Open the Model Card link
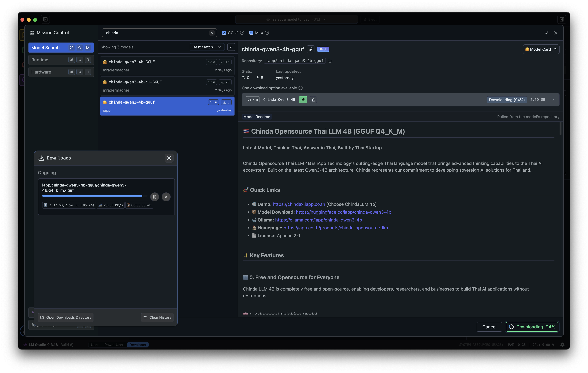This screenshot has height=373, width=588. [x=541, y=49]
